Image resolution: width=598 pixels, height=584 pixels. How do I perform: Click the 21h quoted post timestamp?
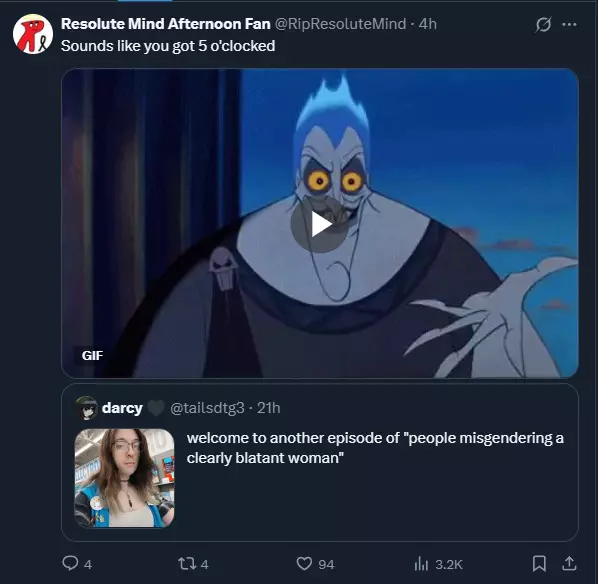[268, 408]
